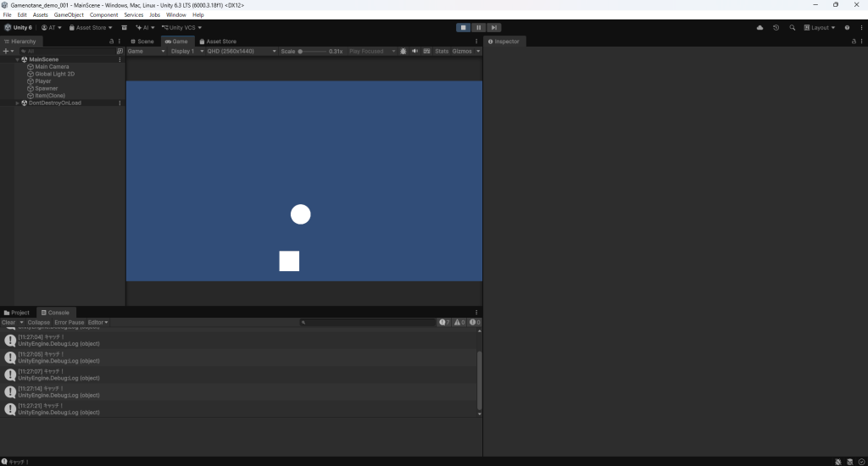Screen dimensions: 868x466
Task: Open the Inspector three-dot options menu
Action: 861,42
